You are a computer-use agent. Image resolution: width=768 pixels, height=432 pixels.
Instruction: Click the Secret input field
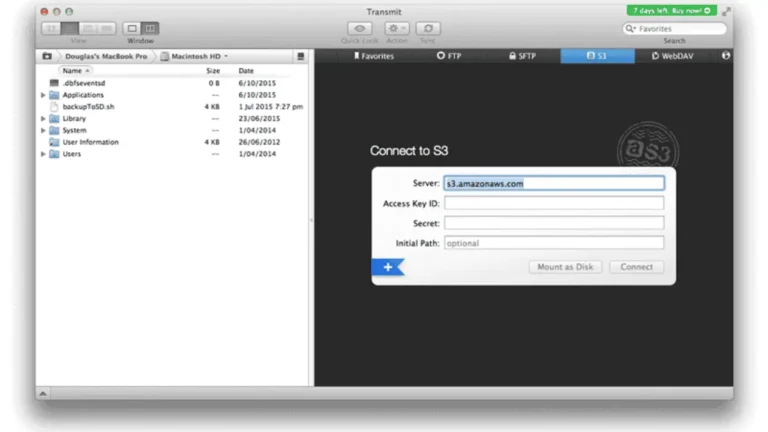click(554, 223)
